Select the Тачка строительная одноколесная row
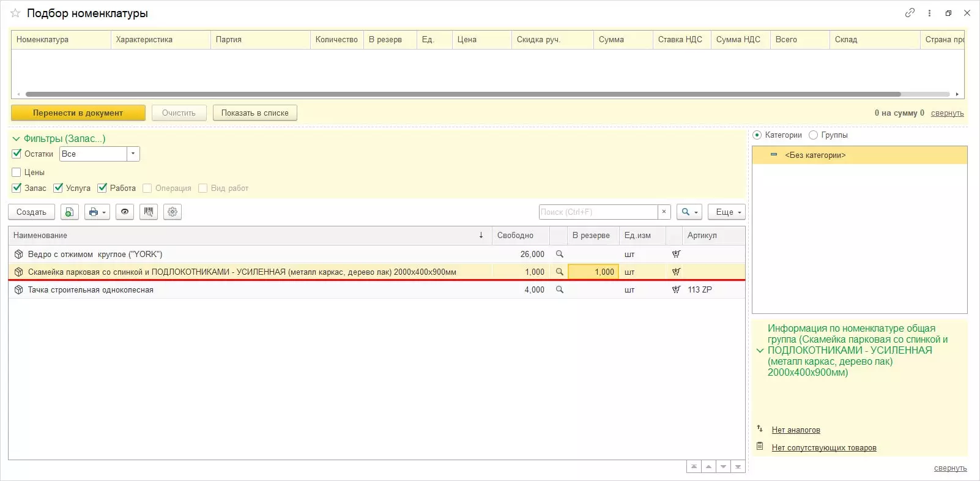The width and height of the screenshot is (980, 481). [x=377, y=289]
